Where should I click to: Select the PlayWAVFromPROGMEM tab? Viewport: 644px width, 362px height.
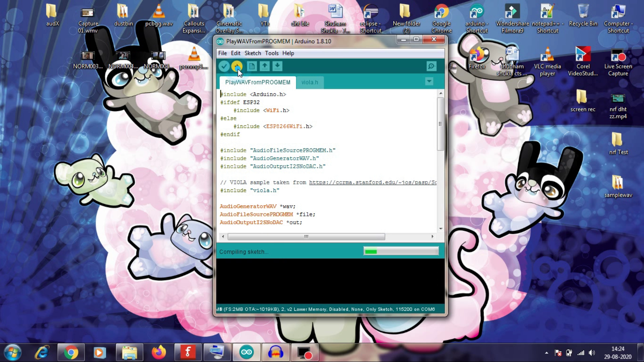coord(258,82)
